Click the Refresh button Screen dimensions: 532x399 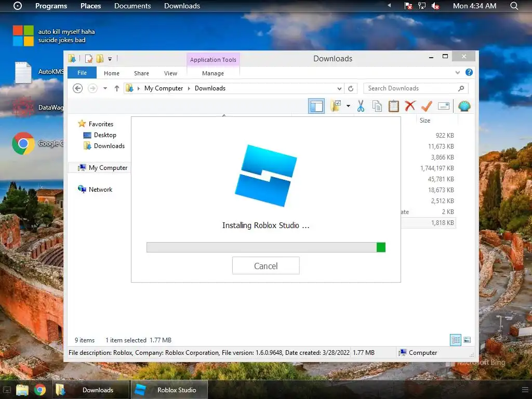351,88
